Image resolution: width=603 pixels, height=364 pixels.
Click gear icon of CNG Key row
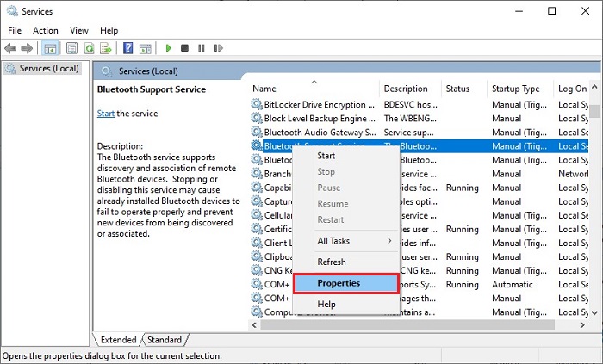tap(257, 270)
